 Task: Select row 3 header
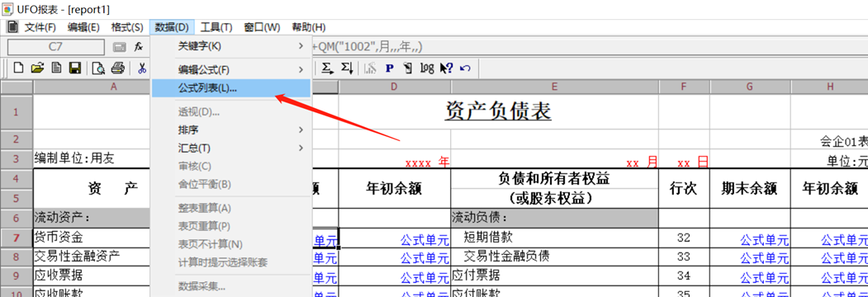[x=17, y=159]
